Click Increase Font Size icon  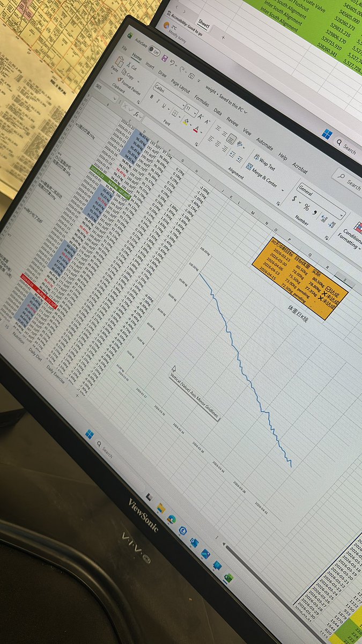201,115
